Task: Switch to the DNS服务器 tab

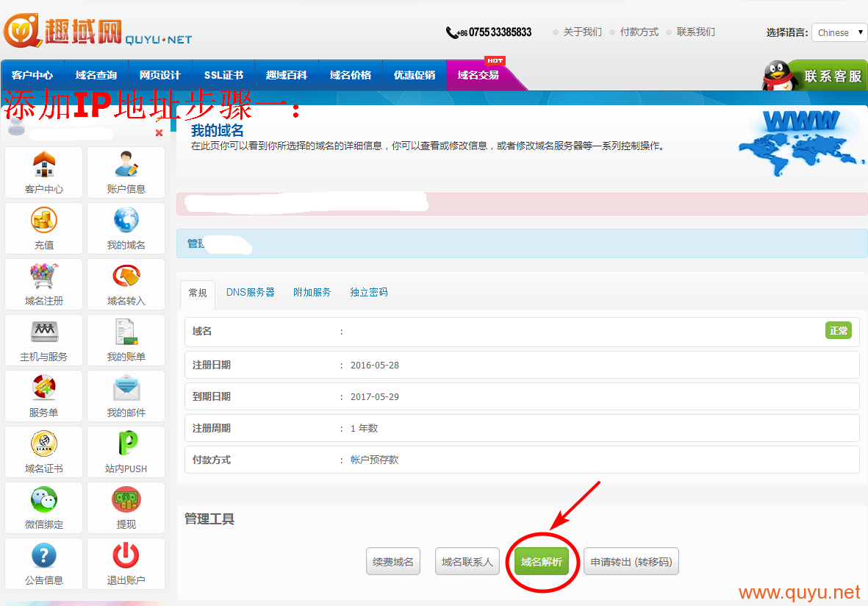Action: 250,292
